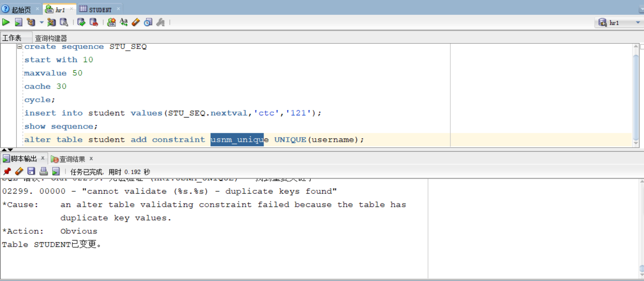
Task: Open the Explain Plan dropdown arrow
Action: click(x=42, y=22)
